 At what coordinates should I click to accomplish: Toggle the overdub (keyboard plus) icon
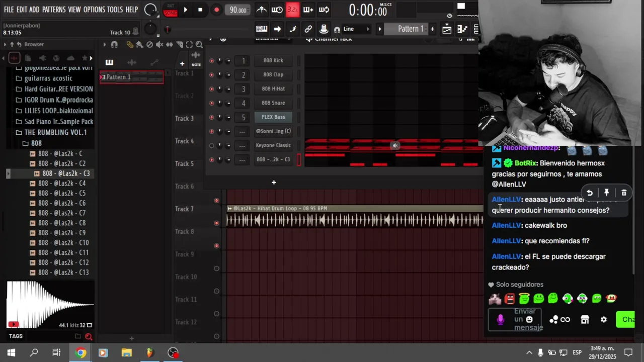point(308,10)
